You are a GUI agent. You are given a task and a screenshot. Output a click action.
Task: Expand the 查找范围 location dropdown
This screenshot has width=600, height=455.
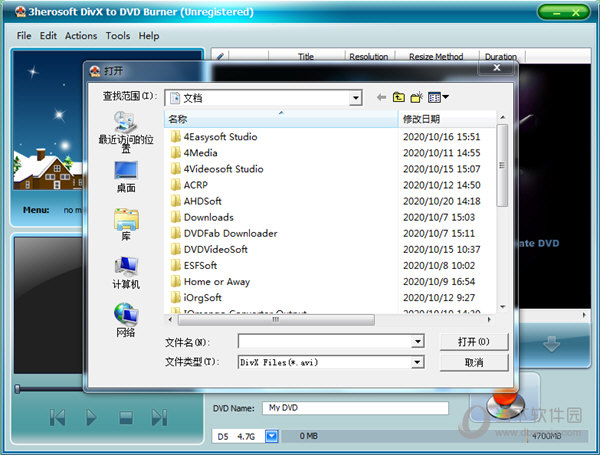[355, 98]
